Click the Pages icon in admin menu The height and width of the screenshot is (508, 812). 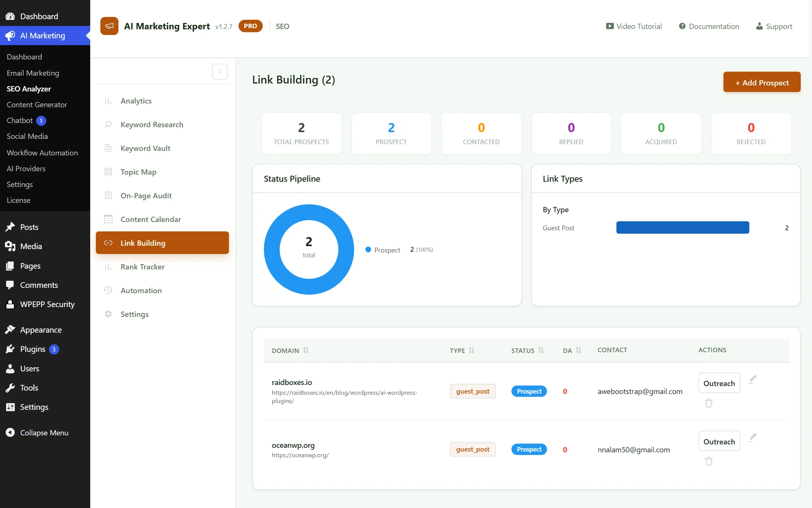10,266
